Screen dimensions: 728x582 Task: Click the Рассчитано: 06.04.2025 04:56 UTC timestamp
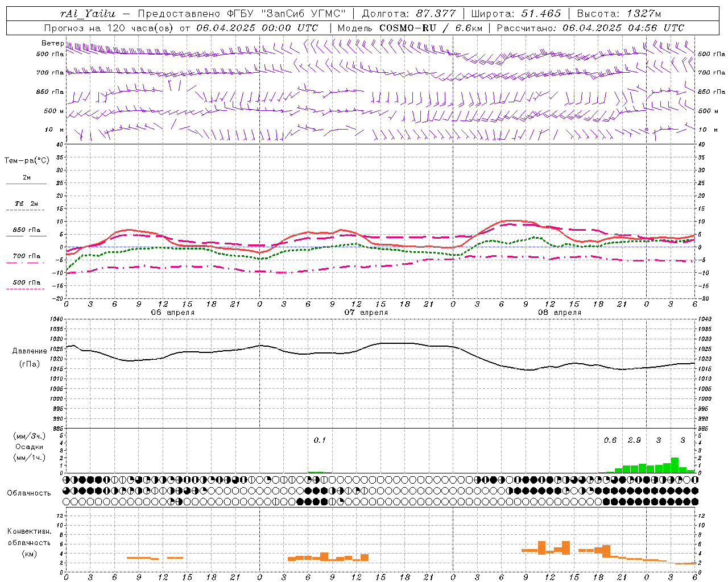click(x=590, y=28)
